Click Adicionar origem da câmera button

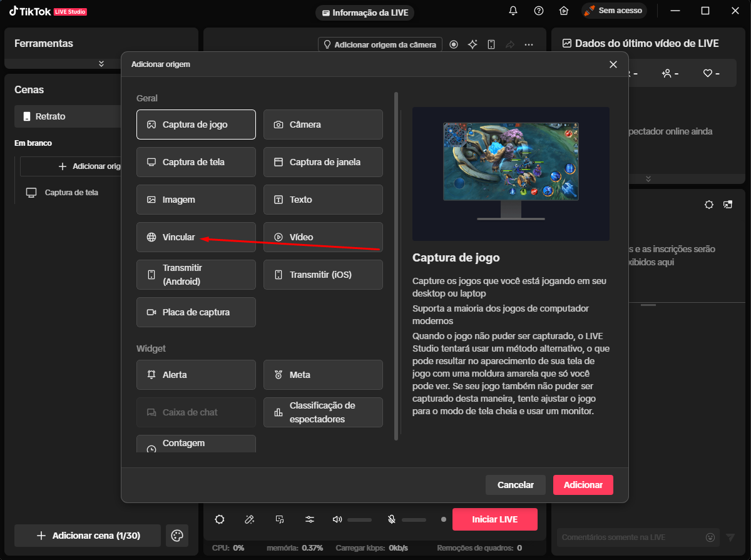[381, 45]
